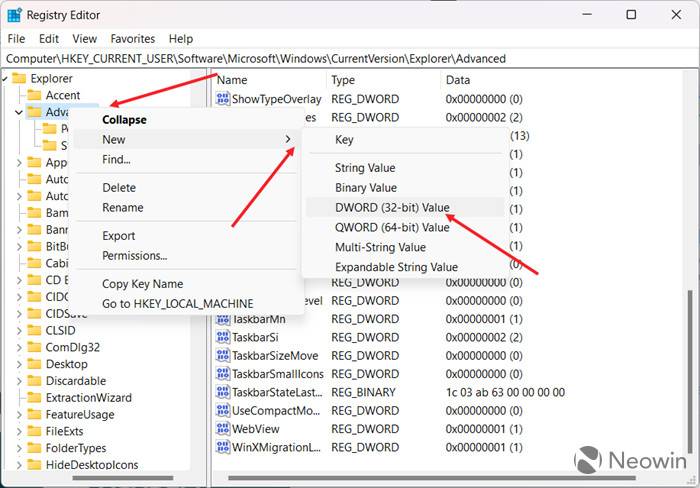
Task: Click the values pane vertical scrollbar
Action: (x=688, y=350)
